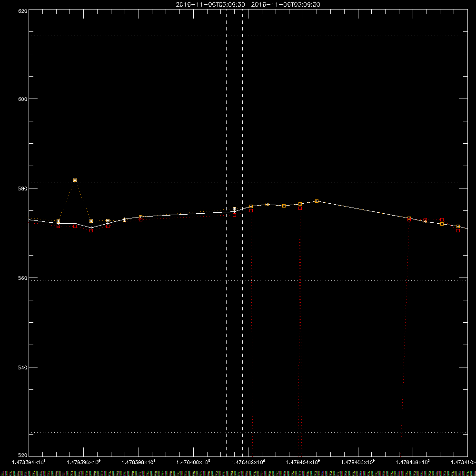The image size is (476, 476).
Task: Click the orange spike marker near 582
Action: pyautogui.click(x=75, y=180)
